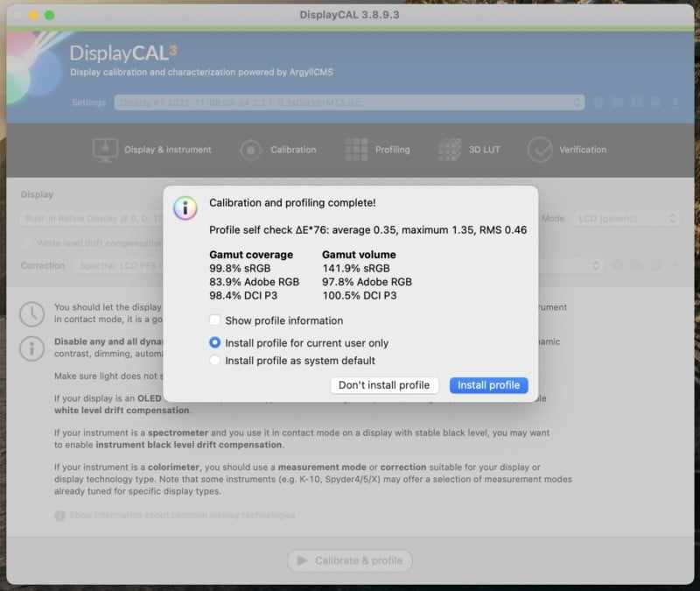Open the Settings profile dropdown
This screenshot has height=591, width=700.
pos(349,102)
